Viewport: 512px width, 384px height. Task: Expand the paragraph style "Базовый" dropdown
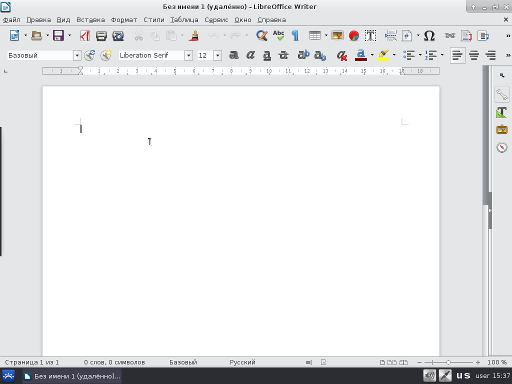[x=77, y=55]
